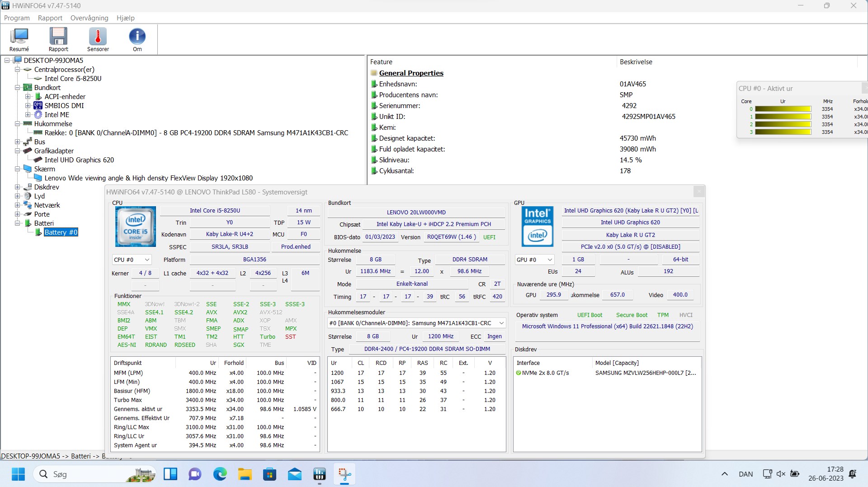Select the Samsung M471A1K43CB1-CRC memory row
Screen dimensions: 868x487
click(196, 132)
